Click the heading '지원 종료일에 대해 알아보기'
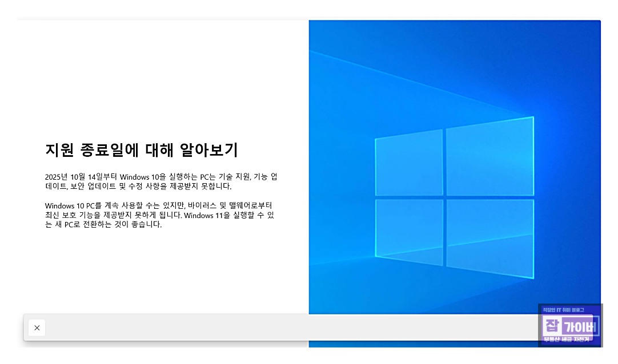The height and width of the screenshot is (364, 618). [x=142, y=150]
